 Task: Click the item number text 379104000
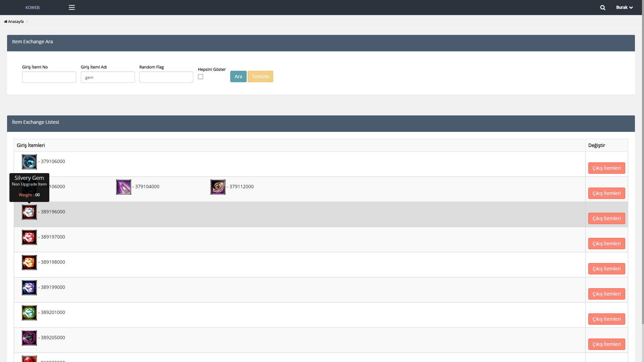point(147,187)
